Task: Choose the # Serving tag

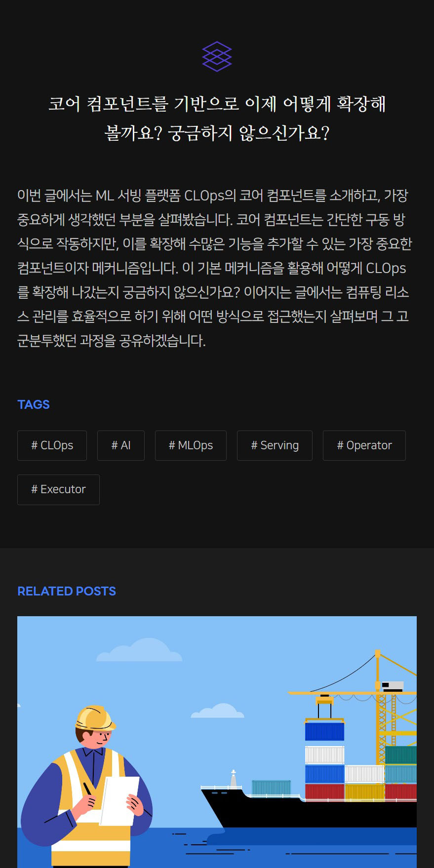Action: pyautogui.click(x=275, y=445)
